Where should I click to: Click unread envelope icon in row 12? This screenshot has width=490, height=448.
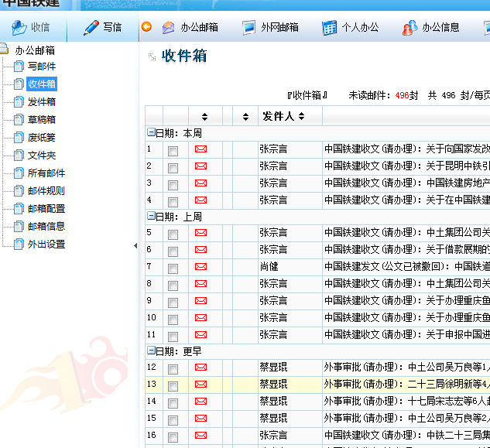200,367
